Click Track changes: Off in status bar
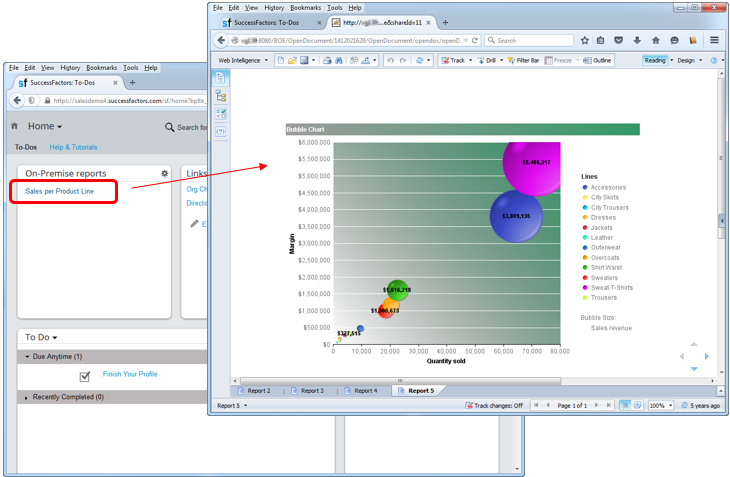This screenshot has width=730, height=477. point(494,406)
